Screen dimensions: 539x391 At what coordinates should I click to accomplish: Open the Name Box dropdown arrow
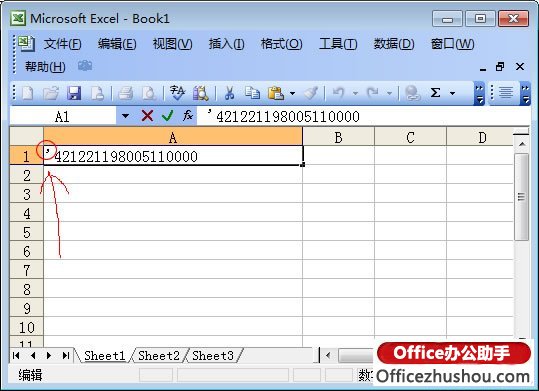pos(125,116)
